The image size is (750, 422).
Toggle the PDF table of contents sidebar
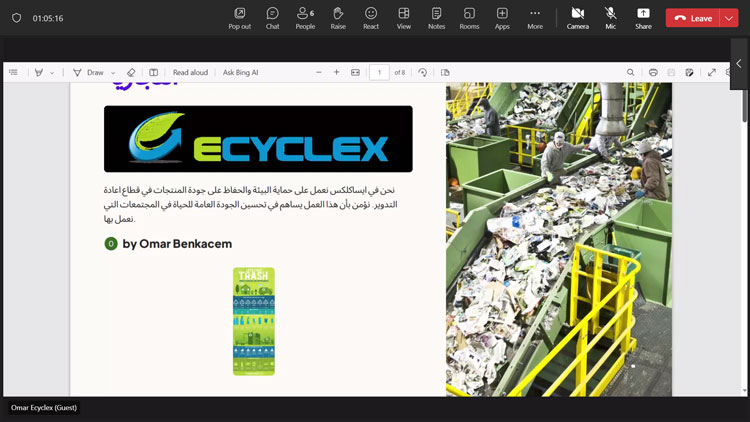(13, 73)
